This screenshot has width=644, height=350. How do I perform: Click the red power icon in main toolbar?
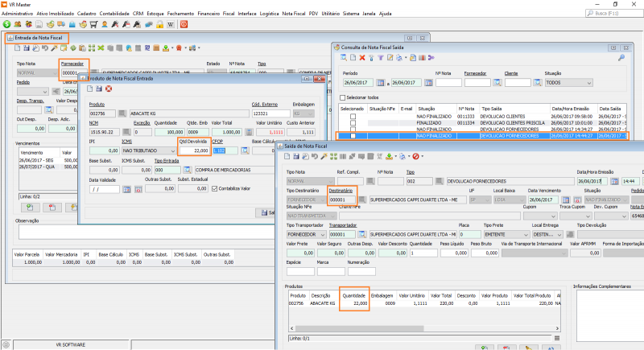pyautogui.click(x=184, y=25)
